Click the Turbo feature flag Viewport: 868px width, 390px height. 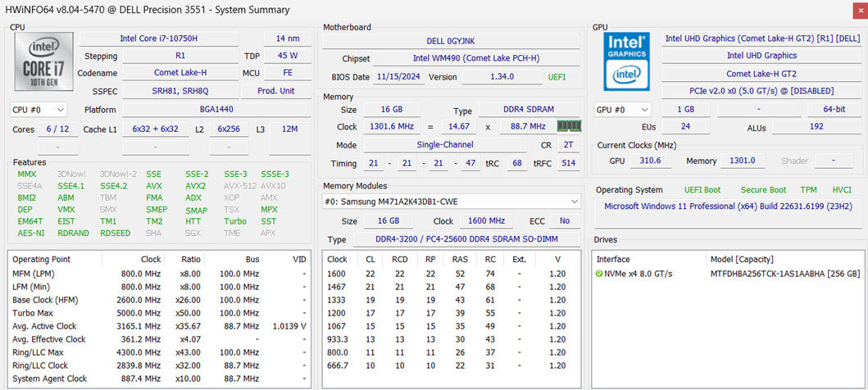pos(235,221)
